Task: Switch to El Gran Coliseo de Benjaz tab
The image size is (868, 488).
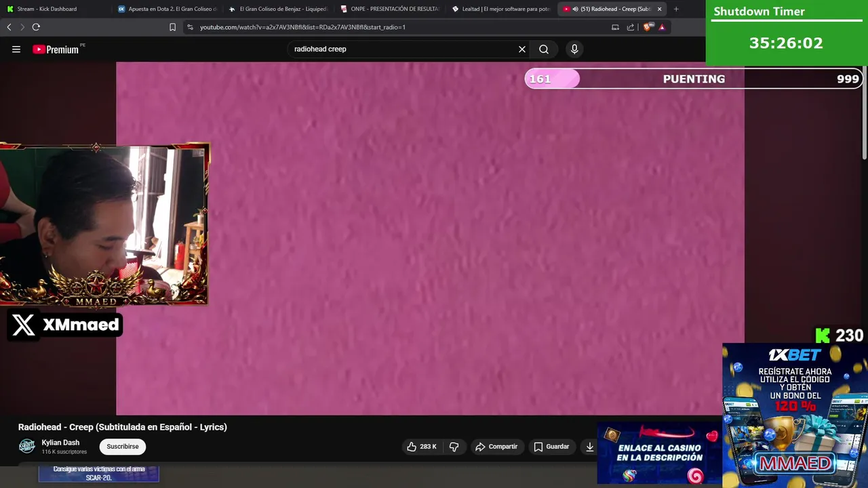Action: point(278,9)
